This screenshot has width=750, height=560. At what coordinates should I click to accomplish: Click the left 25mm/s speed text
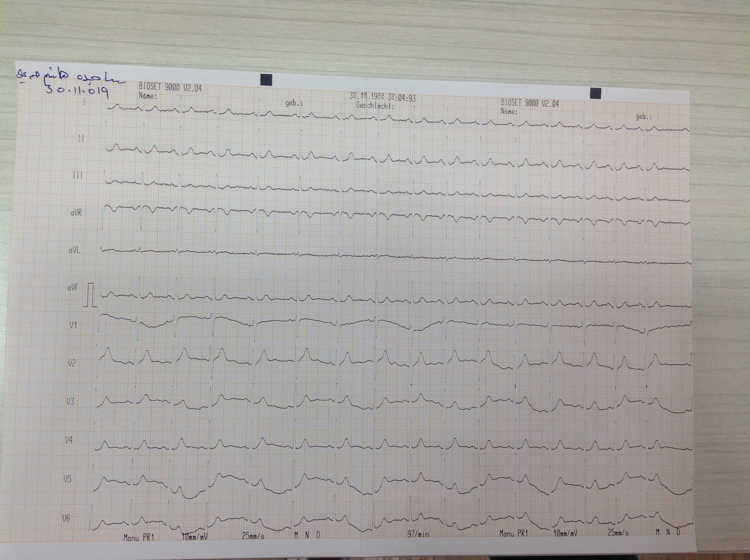(253, 536)
